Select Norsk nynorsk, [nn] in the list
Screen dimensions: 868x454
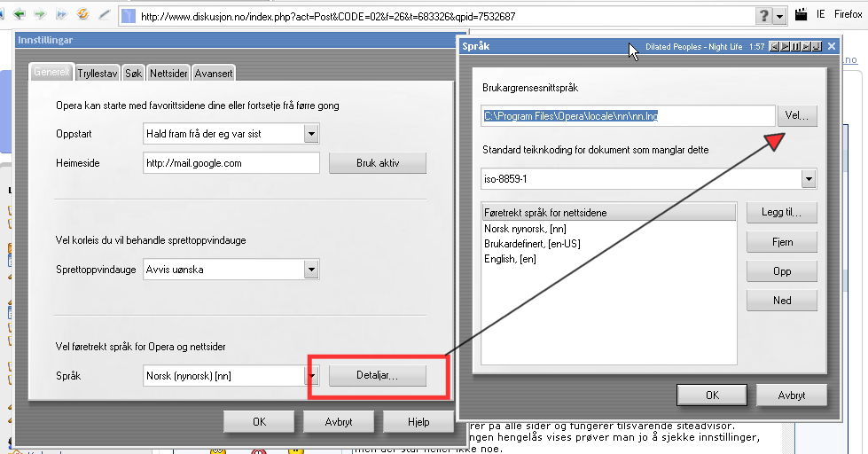[x=525, y=229]
